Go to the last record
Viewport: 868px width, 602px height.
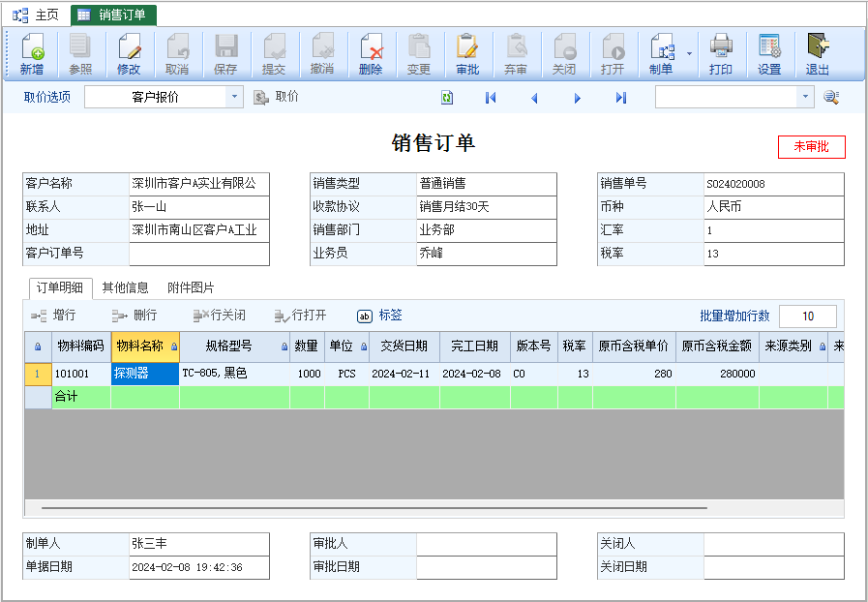tap(621, 98)
